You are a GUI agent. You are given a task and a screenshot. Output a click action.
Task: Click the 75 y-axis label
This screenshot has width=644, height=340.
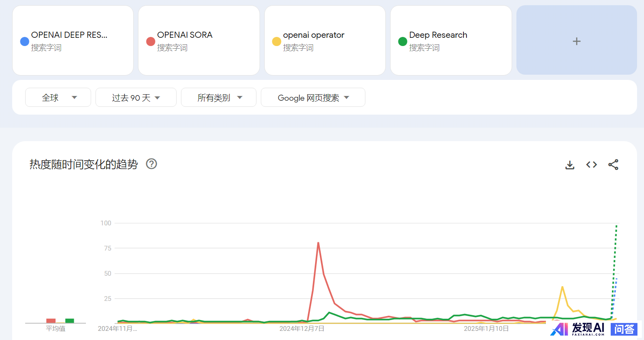[x=108, y=248]
